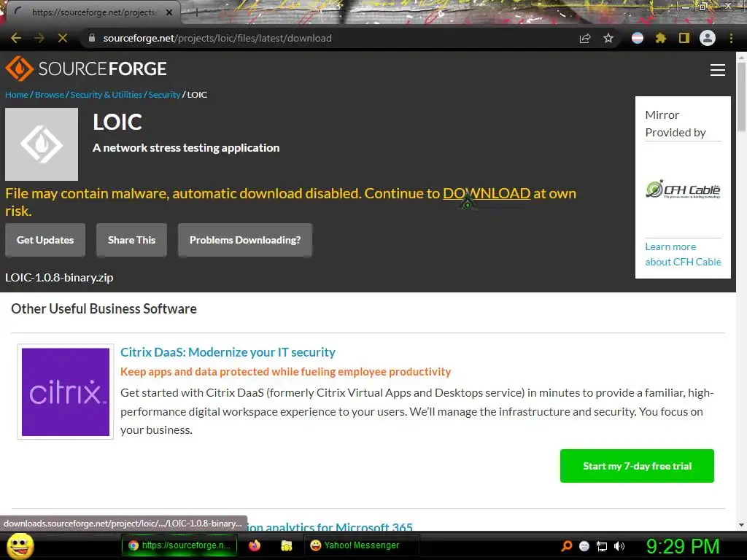This screenshot has width=747, height=560.
Task: Click the SourceForge logo
Action: 86,69
